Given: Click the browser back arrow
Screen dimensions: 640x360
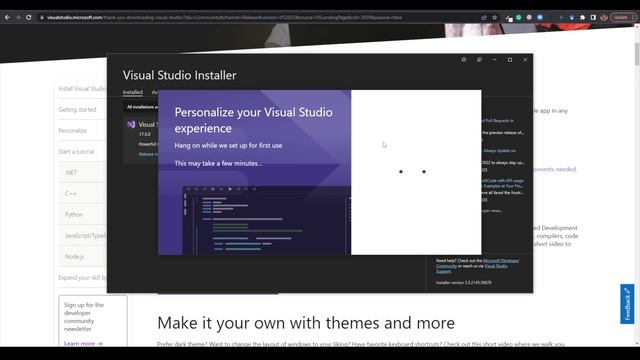Looking at the screenshot, I should pyautogui.click(x=7, y=18).
